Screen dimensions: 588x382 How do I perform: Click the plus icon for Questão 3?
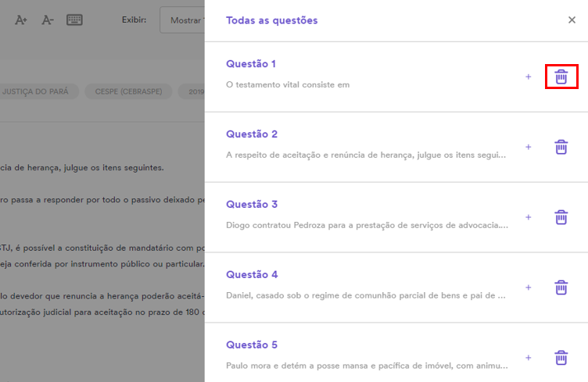tap(528, 217)
